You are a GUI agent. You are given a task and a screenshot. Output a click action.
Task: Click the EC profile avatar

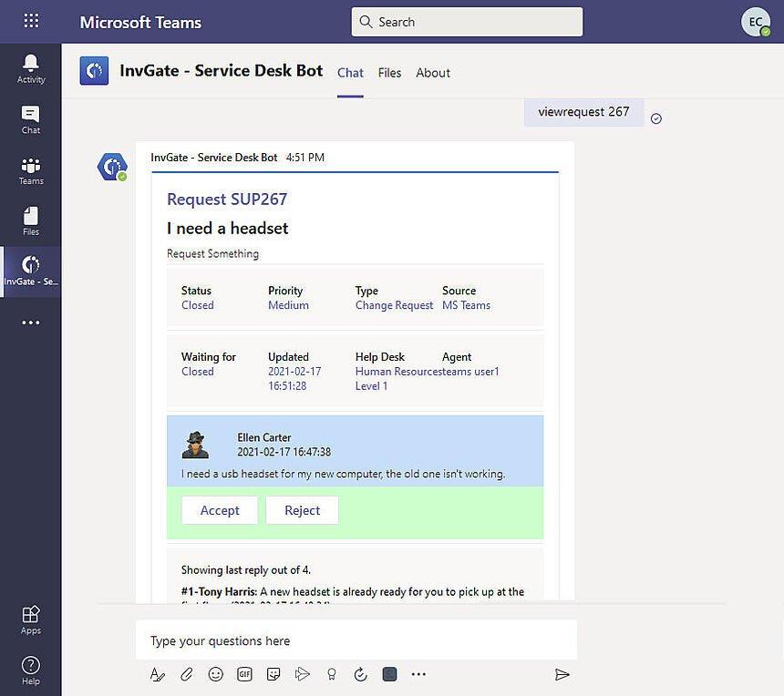pyautogui.click(x=755, y=22)
